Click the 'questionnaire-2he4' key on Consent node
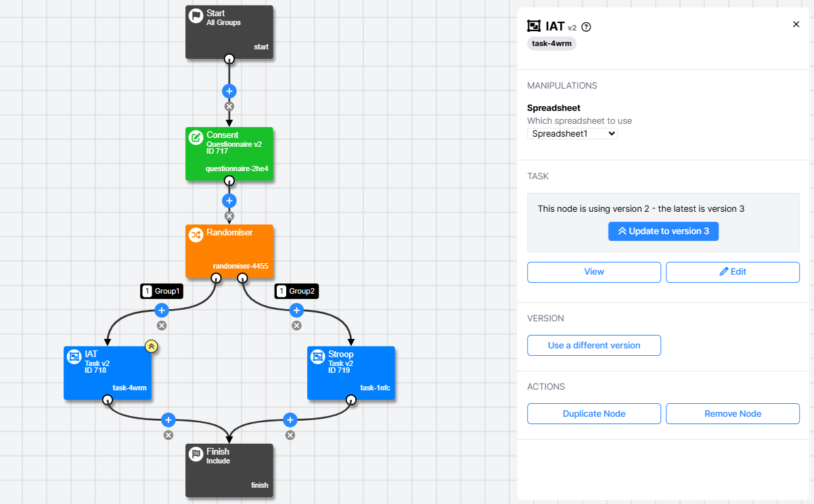Image resolution: width=814 pixels, height=504 pixels. (x=237, y=169)
